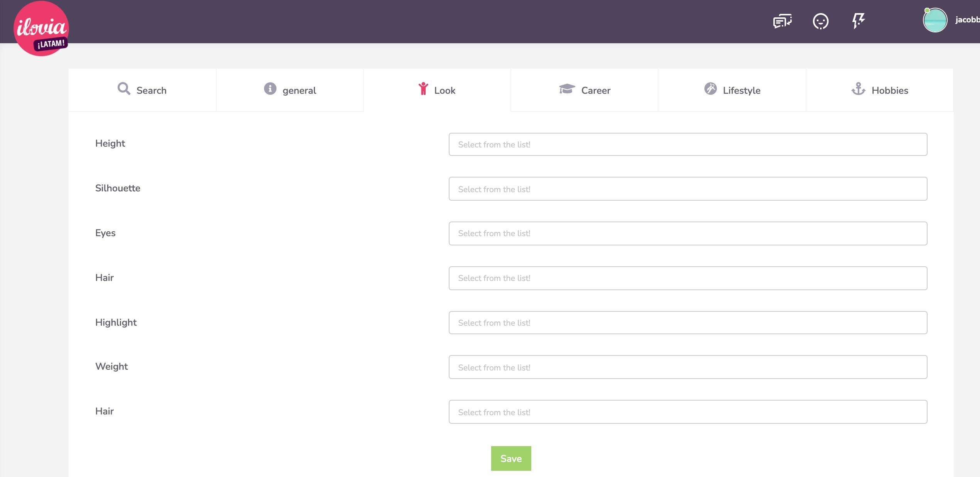Image resolution: width=980 pixels, height=477 pixels.
Task: Go to the Hobbies tab
Action: tap(880, 90)
